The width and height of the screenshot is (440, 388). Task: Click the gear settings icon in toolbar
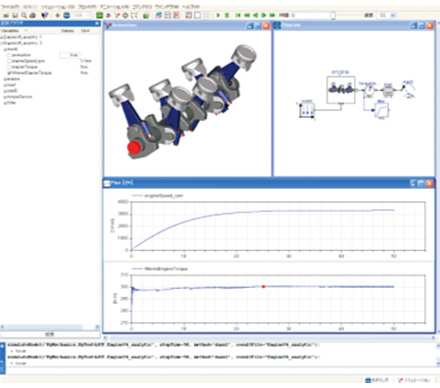pos(125,15)
